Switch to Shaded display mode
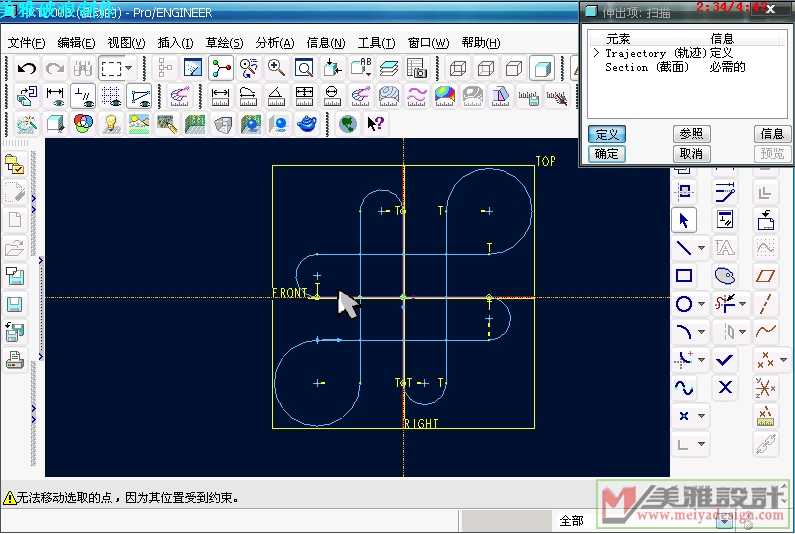 coord(541,68)
